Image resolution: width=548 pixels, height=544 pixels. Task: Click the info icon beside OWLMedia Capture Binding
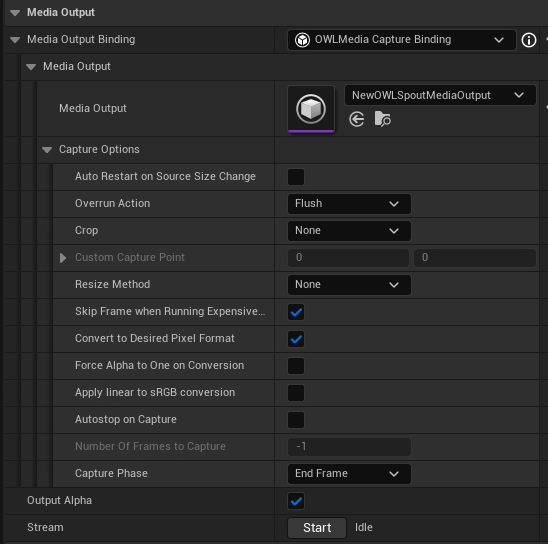[528, 40]
